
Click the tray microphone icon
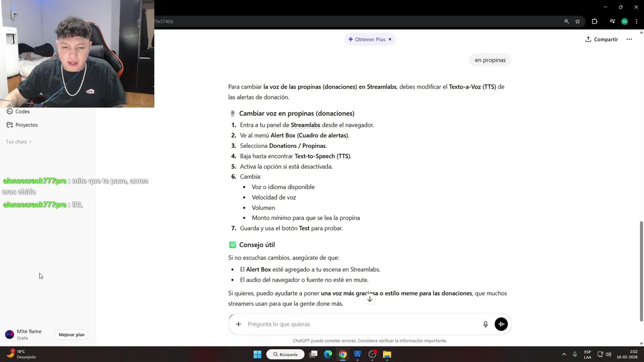coord(575,354)
